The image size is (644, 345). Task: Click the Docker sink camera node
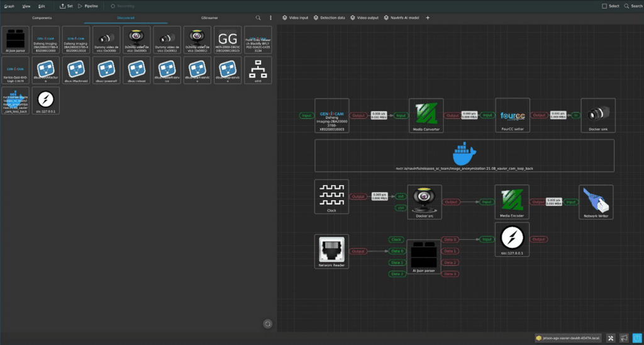pos(597,113)
